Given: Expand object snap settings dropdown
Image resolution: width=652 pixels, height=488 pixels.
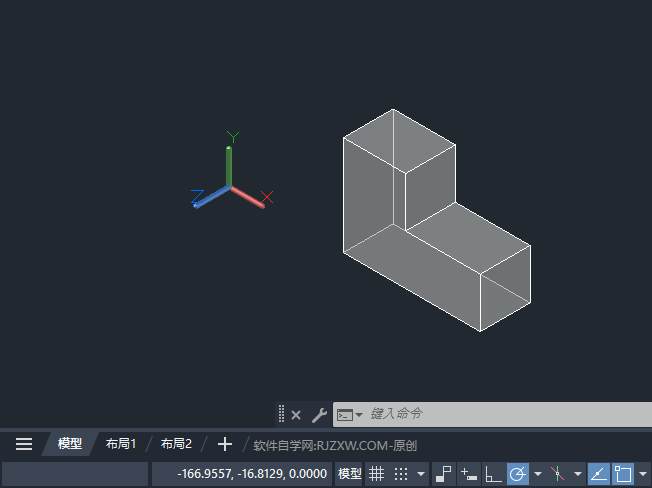Looking at the screenshot, I should point(643,474).
